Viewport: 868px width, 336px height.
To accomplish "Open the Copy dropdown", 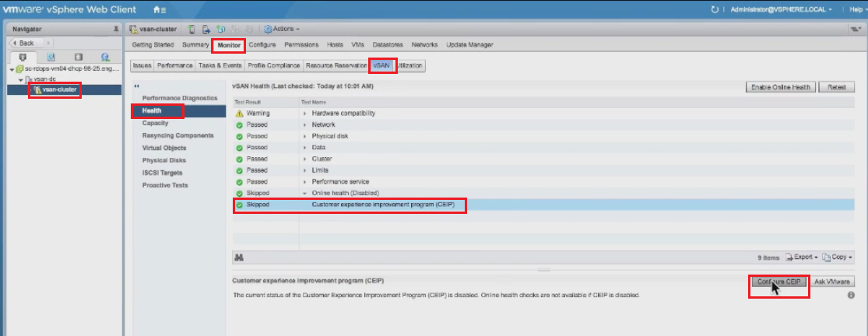I will (838, 257).
